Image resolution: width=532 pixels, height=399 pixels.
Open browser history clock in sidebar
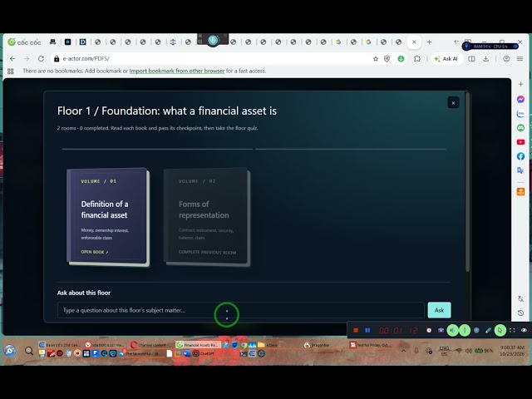(x=521, y=313)
